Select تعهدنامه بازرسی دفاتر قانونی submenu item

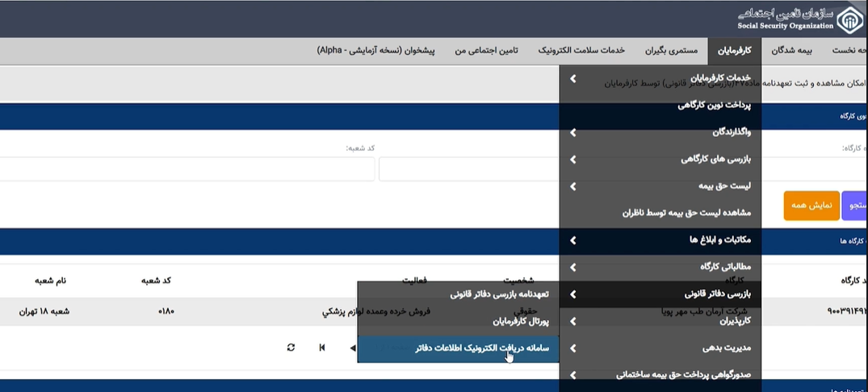[x=459, y=294]
